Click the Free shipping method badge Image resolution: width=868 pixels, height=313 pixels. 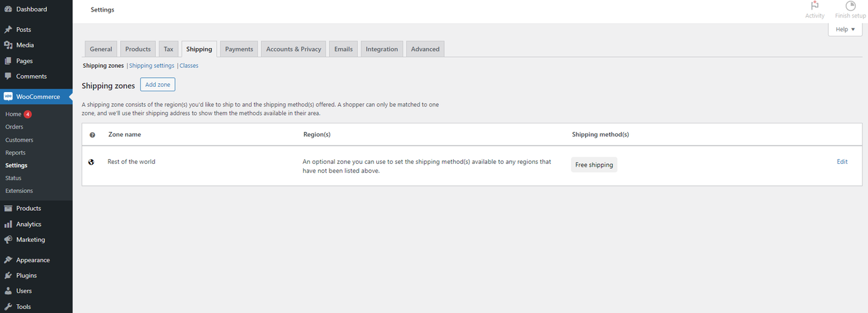[x=594, y=165]
